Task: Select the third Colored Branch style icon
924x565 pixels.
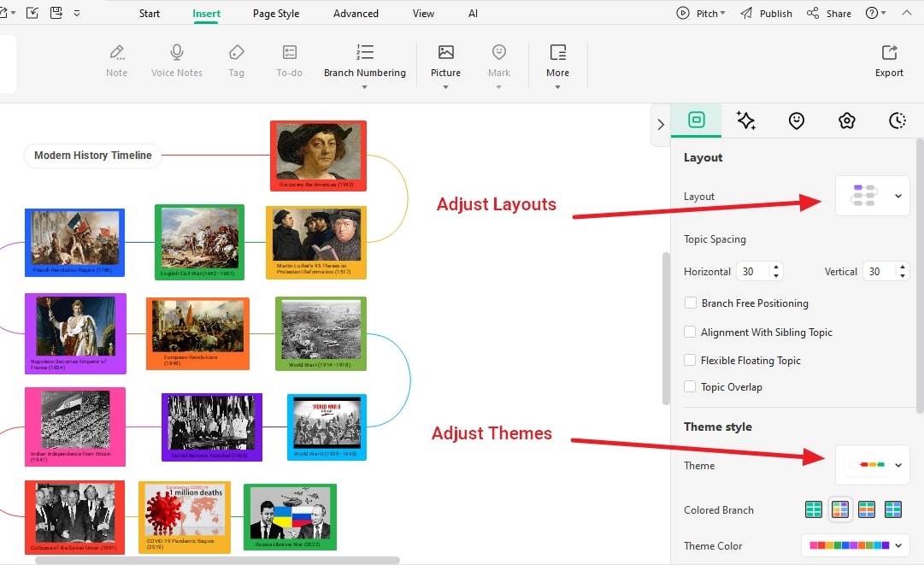Action: click(x=866, y=509)
